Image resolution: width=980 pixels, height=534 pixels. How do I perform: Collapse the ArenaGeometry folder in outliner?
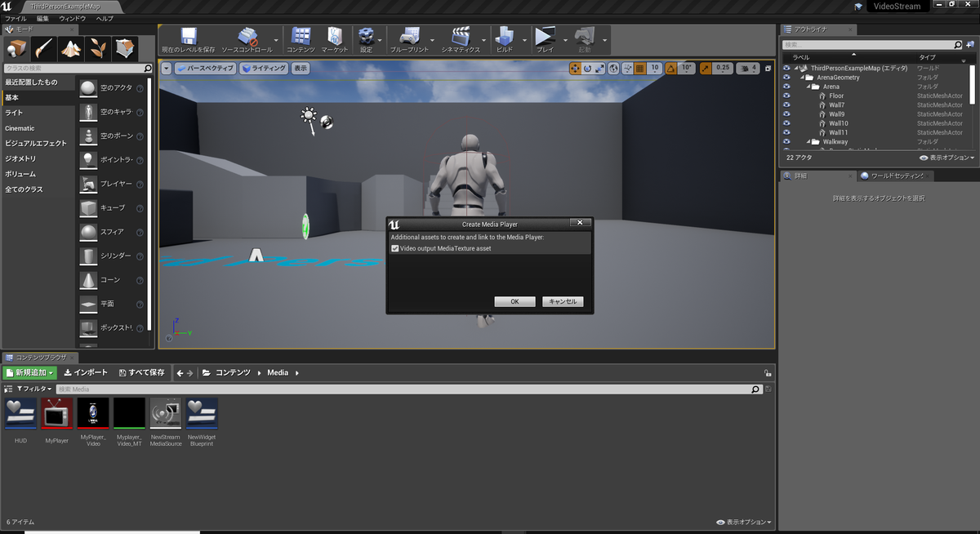(x=802, y=78)
